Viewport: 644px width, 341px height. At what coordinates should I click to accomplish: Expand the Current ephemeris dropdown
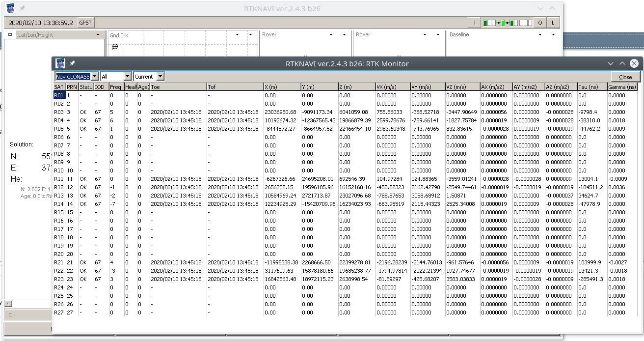[x=160, y=77]
